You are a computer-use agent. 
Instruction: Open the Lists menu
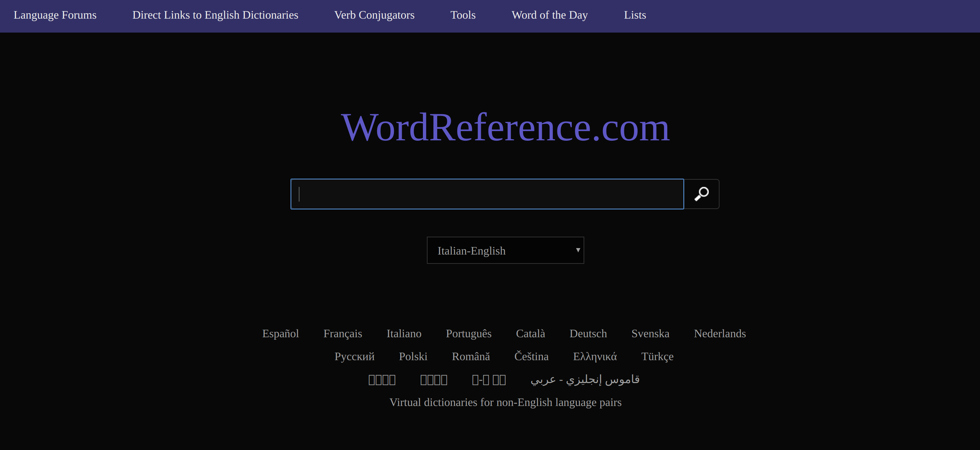click(x=635, y=15)
